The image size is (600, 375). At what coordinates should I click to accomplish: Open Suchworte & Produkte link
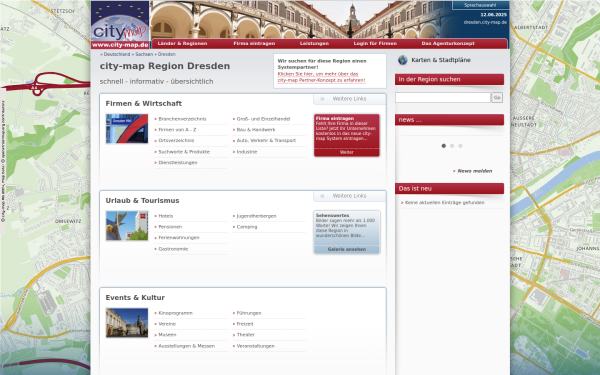pos(184,152)
